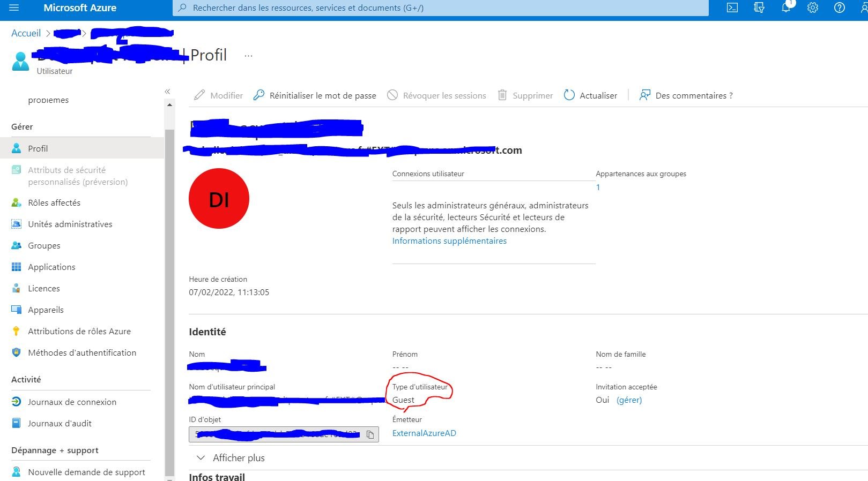Expand Afficher plus section
868x481 pixels.
coord(231,458)
